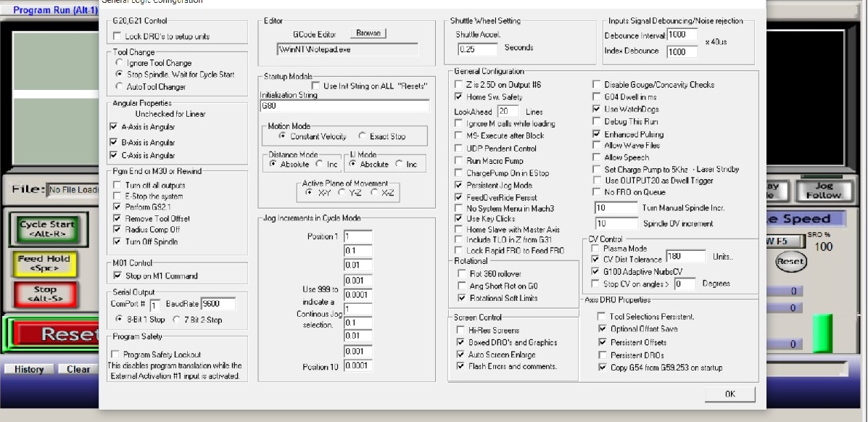
Task: Select Inc in Distance Mode
Action: (x=319, y=164)
